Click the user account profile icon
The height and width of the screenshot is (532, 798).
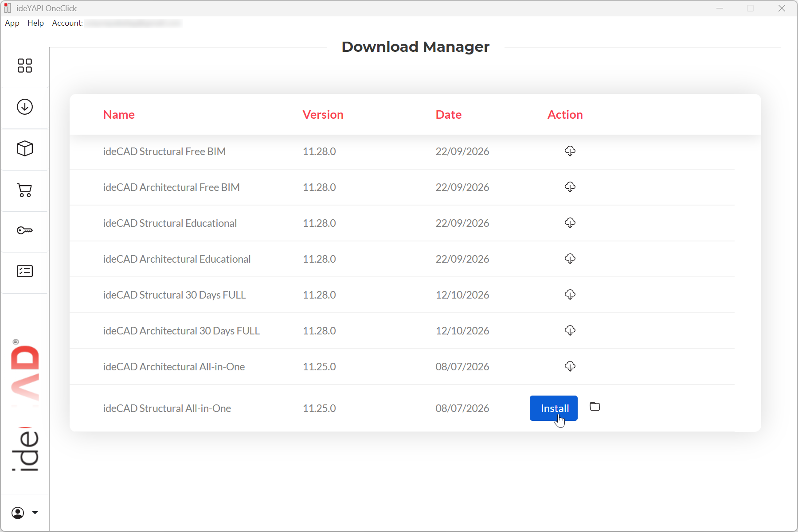coord(18,513)
